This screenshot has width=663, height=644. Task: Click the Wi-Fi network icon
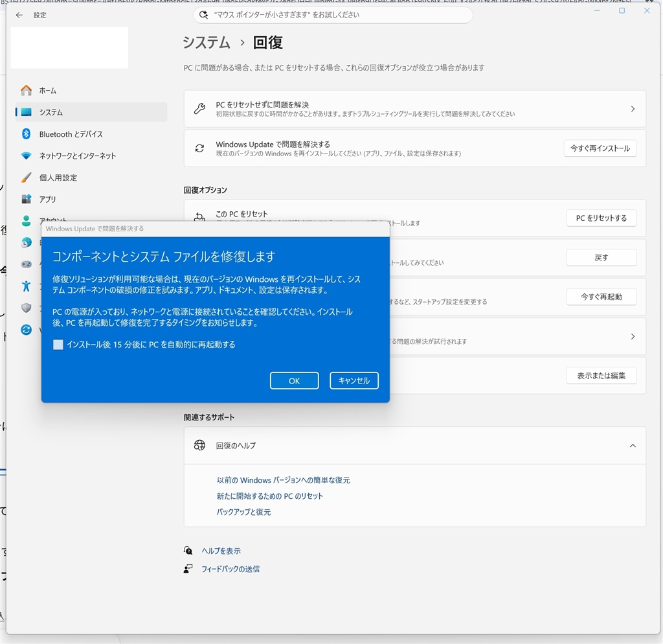[x=26, y=155]
